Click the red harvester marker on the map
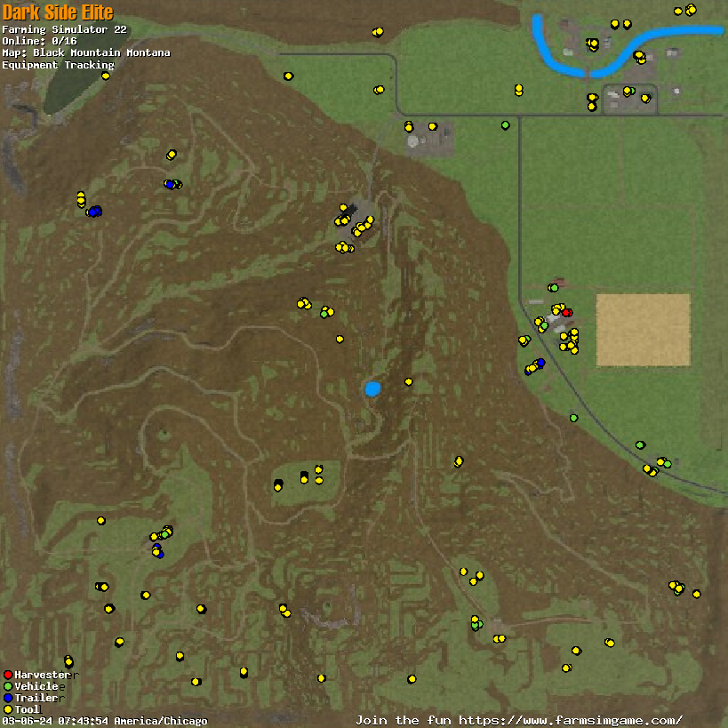The width and height of the screenshot is (728, 728). (566, 312)
